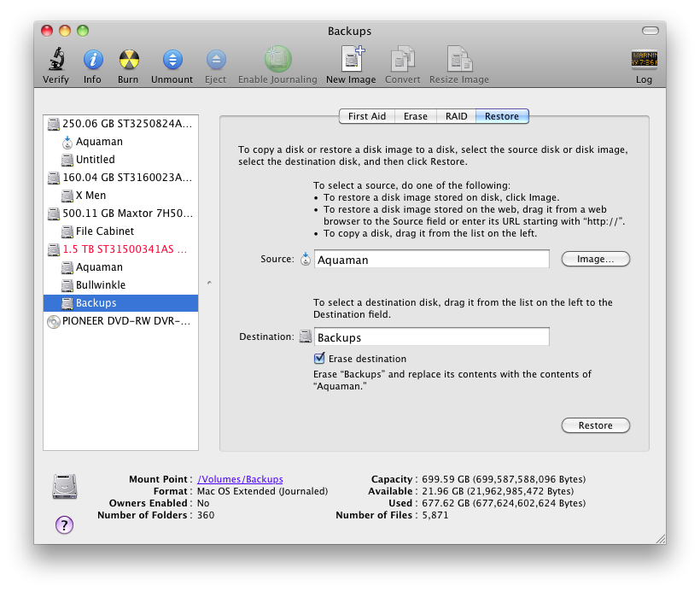Click the Destination field containing Backups
This screenshot has height=591, width=700.
432,336
